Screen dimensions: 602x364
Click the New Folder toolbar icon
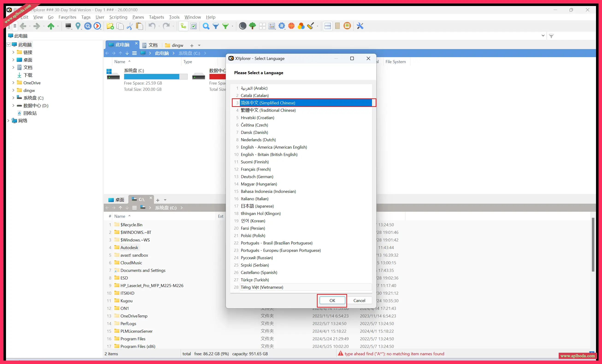click(x=110, y=26)
